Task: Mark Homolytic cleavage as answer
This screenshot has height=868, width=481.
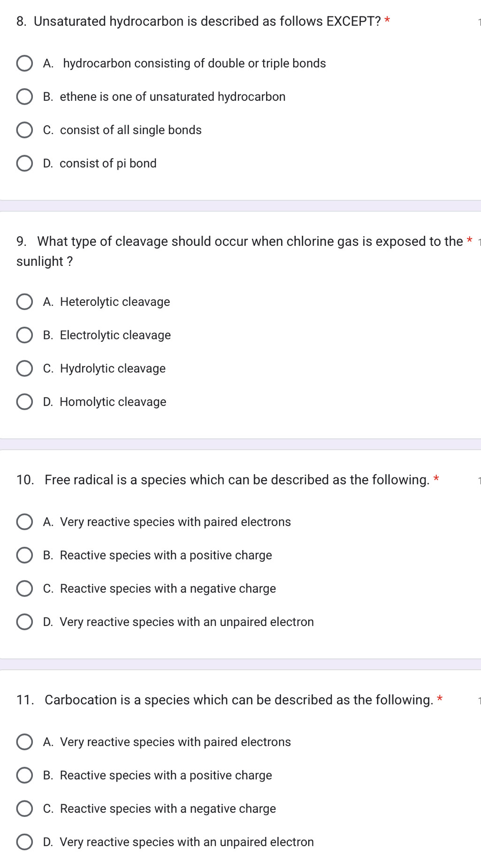Action: [x=24, y=401]
